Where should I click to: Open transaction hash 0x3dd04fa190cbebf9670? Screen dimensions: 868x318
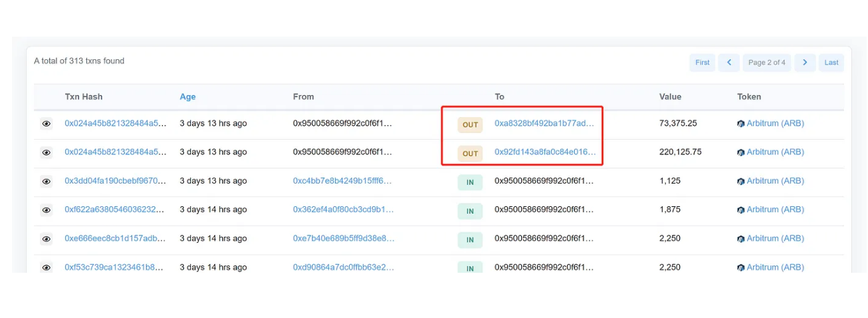point(115,181)
